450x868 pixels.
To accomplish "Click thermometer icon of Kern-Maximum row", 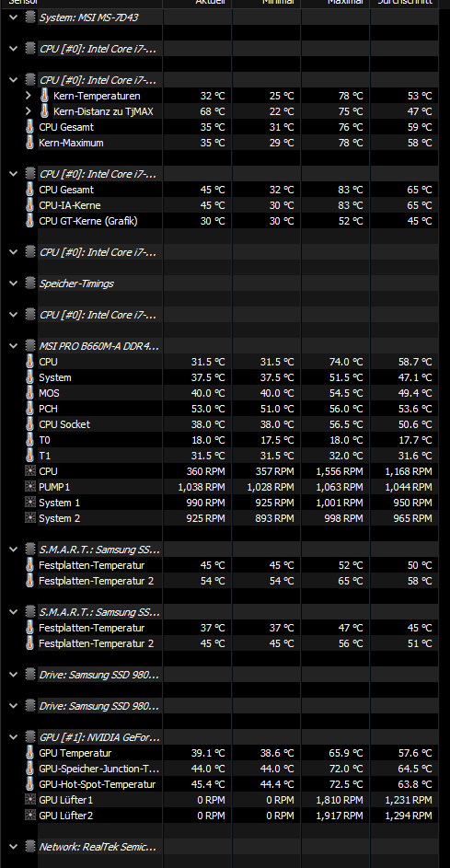I will tap(29, 143).
